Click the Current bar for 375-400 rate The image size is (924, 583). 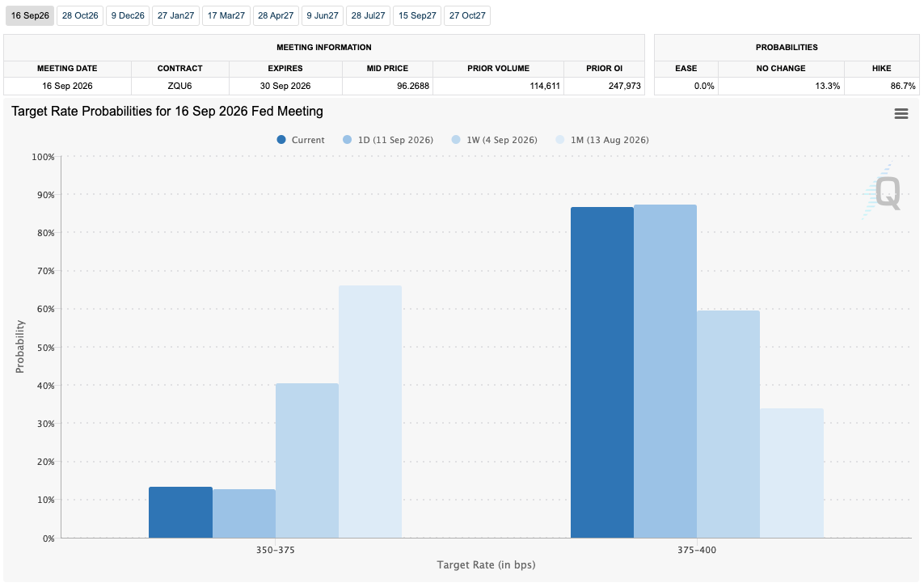coord(602,373)
